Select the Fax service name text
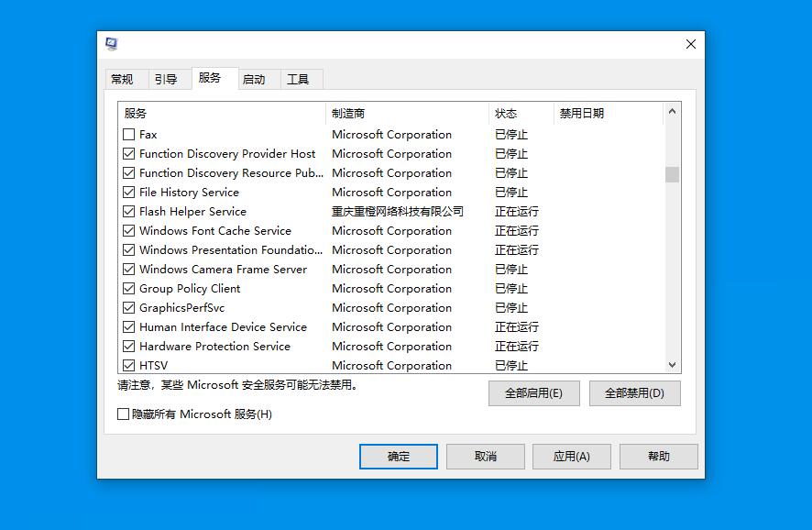The height and width of the screenshot is (530, 812). coord(148,135)
